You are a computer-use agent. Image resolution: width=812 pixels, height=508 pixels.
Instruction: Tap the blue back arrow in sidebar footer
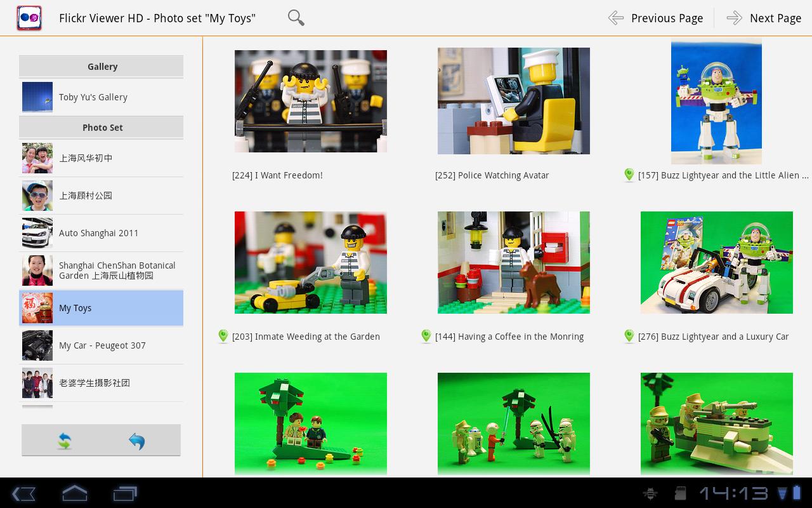(136, 441)
